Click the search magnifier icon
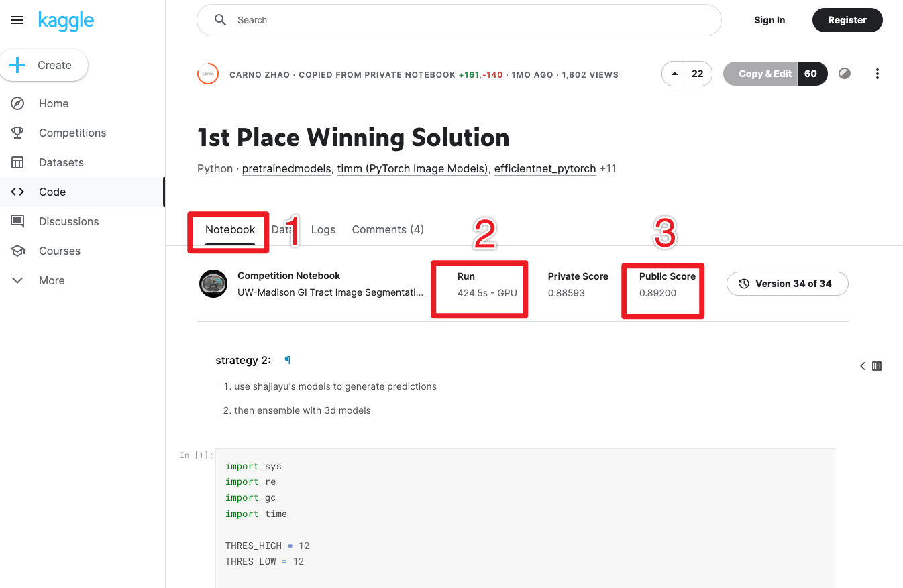 coord(220,20)
